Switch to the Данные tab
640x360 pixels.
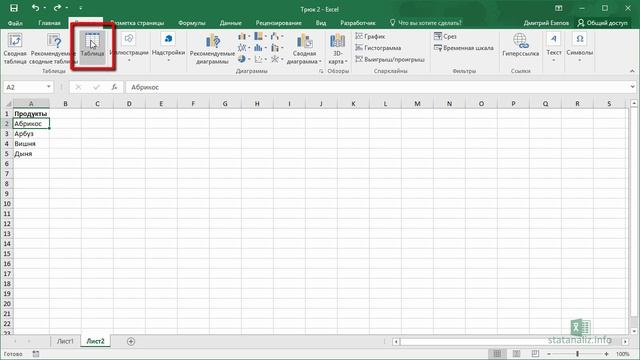coord(231,23)
